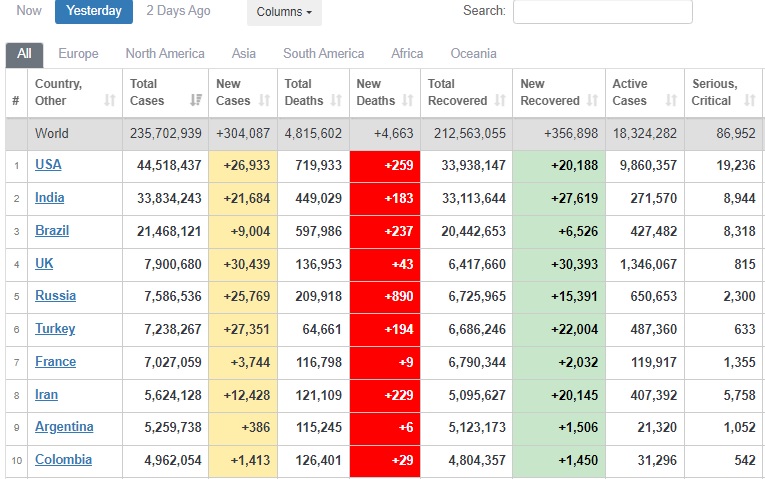Click World new recovered +356,898
Image resolution: width=765 pixels, height=479 pixels.
click(571, 133)
